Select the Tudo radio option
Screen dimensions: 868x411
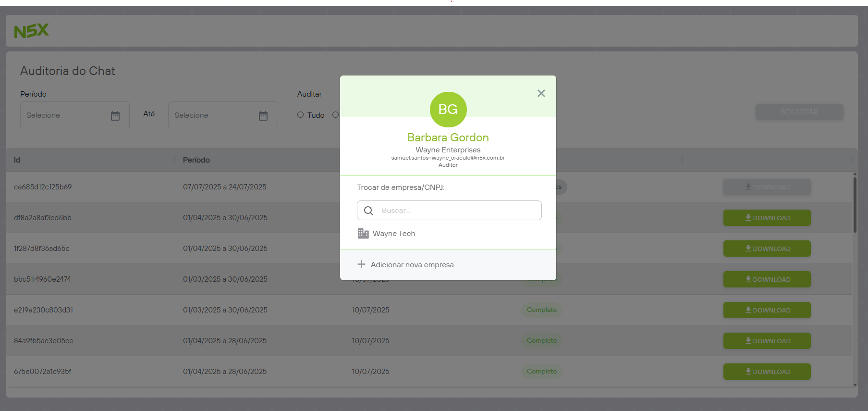[300, 115]
